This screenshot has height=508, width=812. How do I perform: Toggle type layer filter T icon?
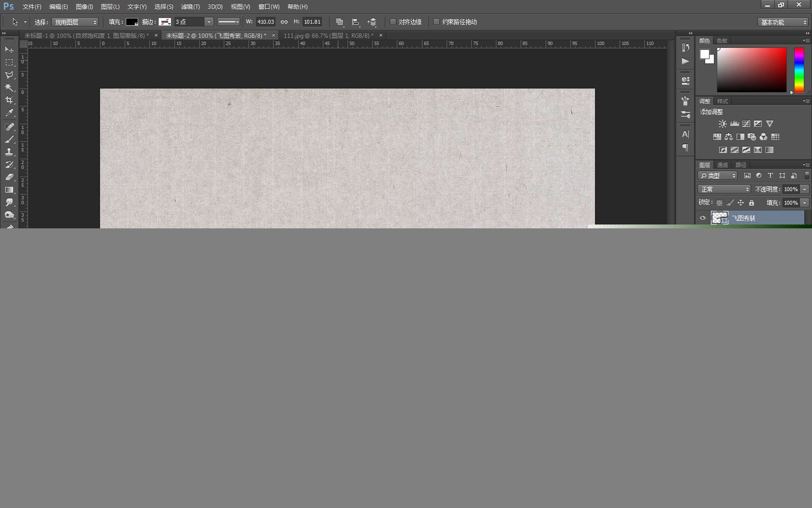pos(770,176)
